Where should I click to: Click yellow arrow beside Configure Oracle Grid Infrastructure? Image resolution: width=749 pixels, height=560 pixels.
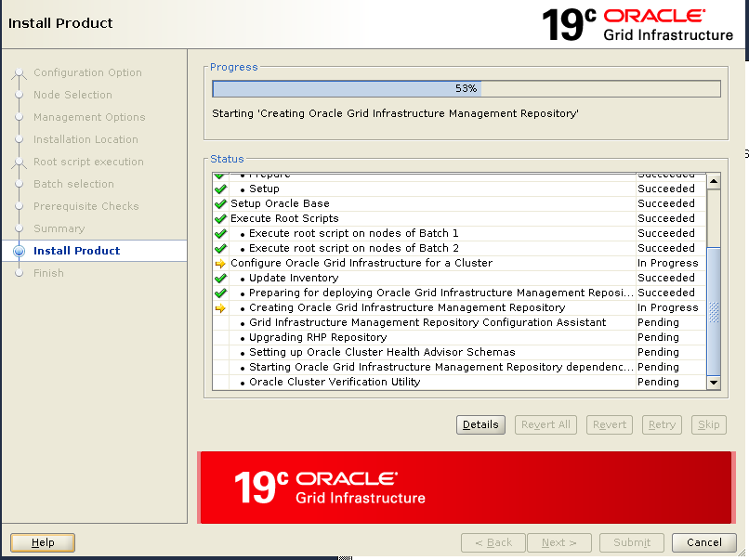tap(220, 263)
